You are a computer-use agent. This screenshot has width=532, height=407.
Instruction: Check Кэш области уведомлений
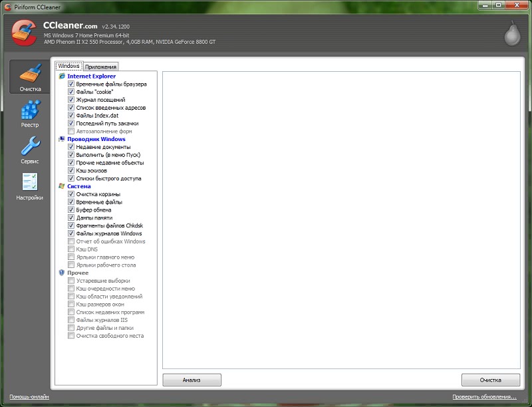click(x=71, y=296)
